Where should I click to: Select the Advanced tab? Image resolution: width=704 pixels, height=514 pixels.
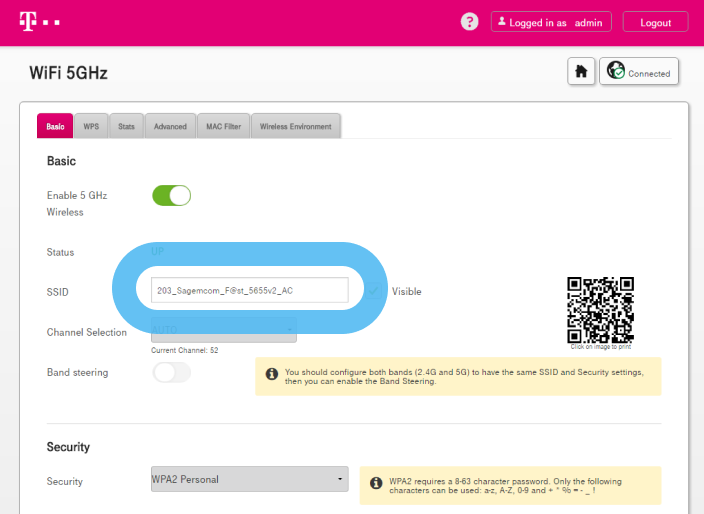pyautogui.click(x=170, y=127)
